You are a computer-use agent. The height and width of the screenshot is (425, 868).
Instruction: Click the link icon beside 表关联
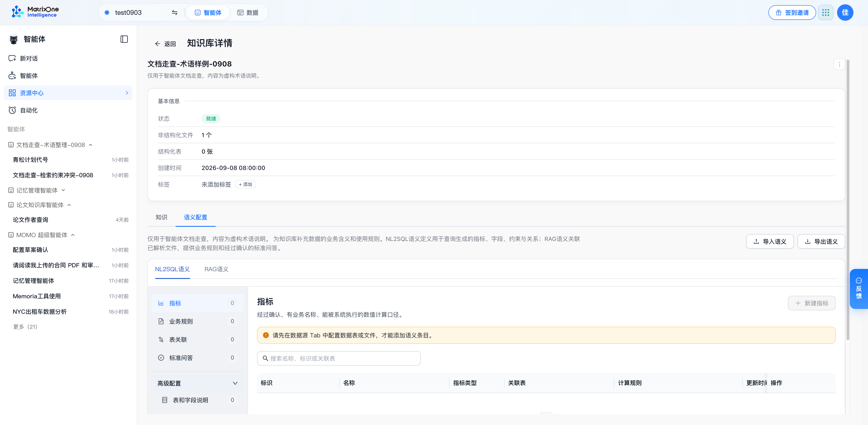161,339
